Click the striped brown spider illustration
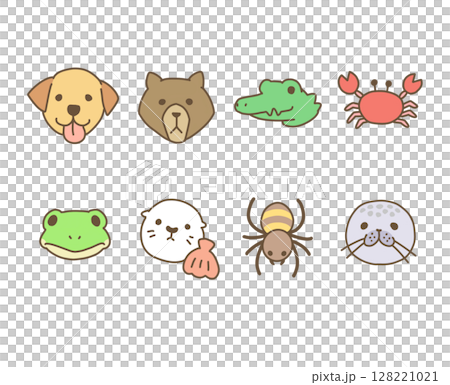Screen dimensions: 450x385 coord(277,237)
